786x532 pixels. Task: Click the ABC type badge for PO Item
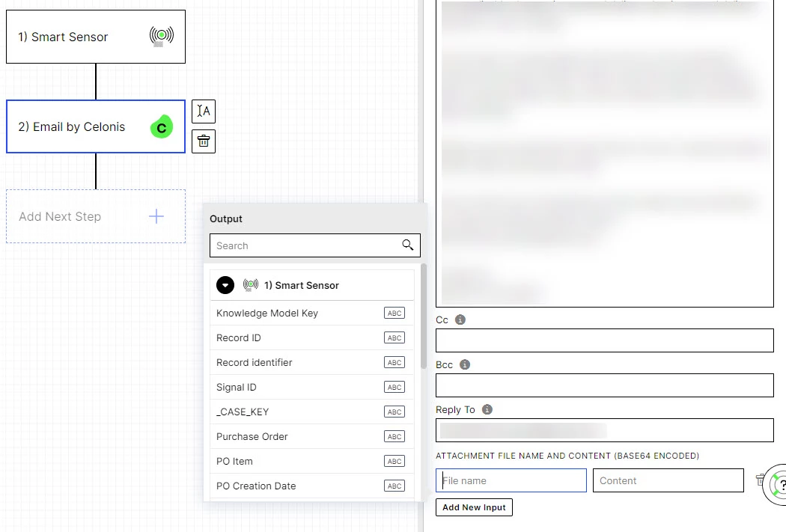394,462
